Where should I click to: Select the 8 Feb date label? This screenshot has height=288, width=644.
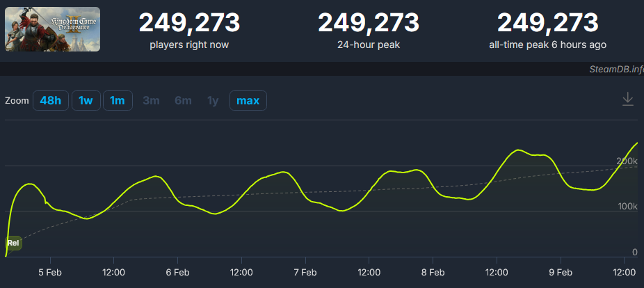pyautogui.click(x=433, y=272)
